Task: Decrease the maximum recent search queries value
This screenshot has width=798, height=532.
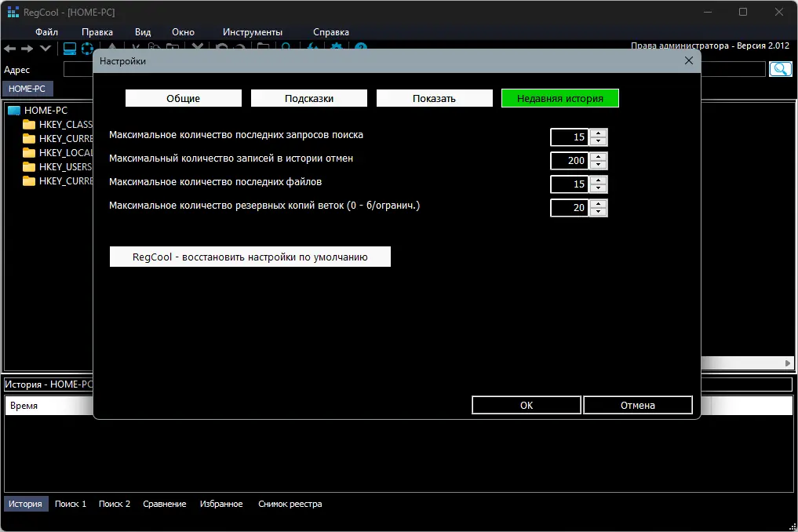Action: click(x=599, y=141)
